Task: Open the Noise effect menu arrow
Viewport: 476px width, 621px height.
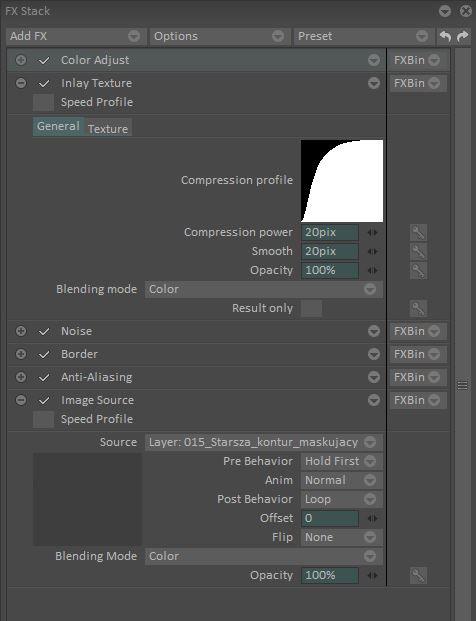Action: click(373, 331)
